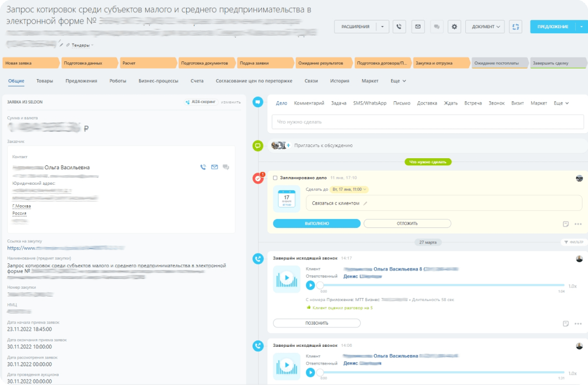The height and width of the screenshot is (385, 588).
Task: Add participant with plus icon near avatars
Action: click(288, 145)
